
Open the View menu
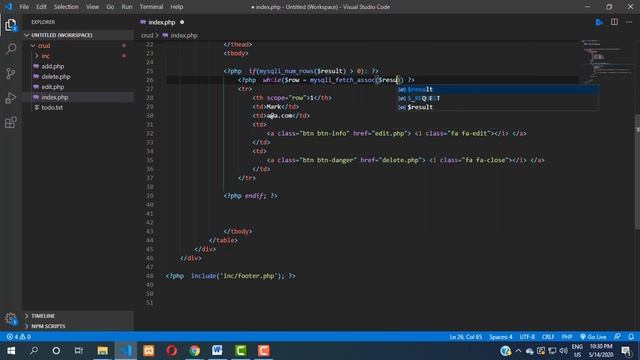(x=92, y=7)
